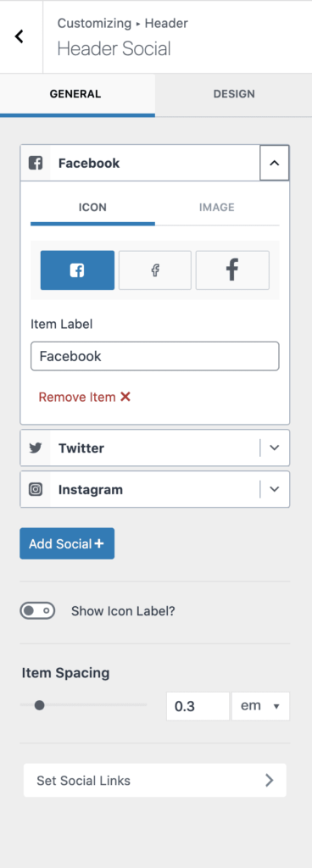This screenshot has width=312, height=868.
Task: Choose the thin outline Facebook icon
Action: 155,270
